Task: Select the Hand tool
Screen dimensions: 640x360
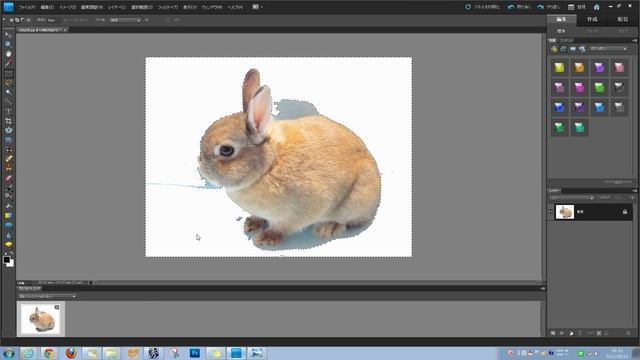Action: click(8, 53)
